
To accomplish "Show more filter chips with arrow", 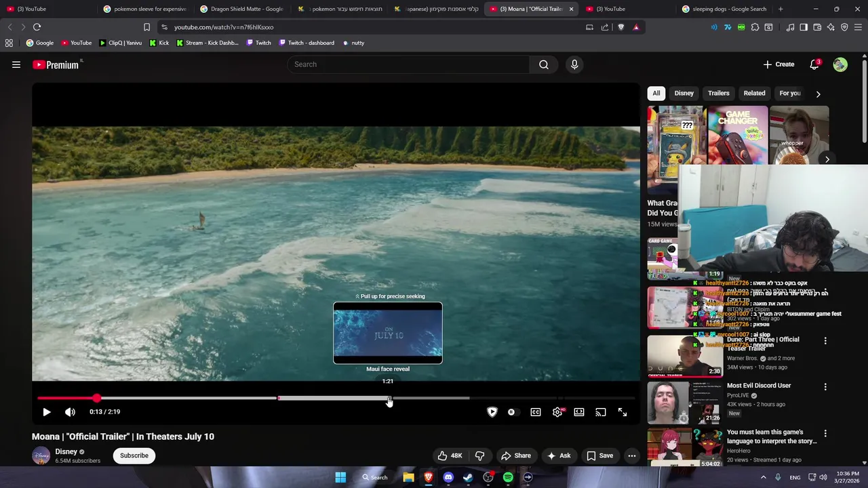I will pyautogui.click(x=818, y=94).
